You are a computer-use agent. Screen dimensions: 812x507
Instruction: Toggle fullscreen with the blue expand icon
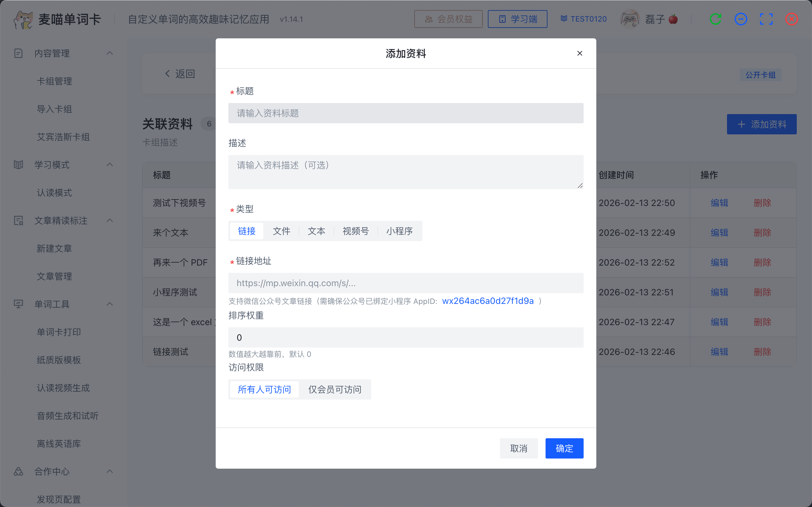pos(766,19)
